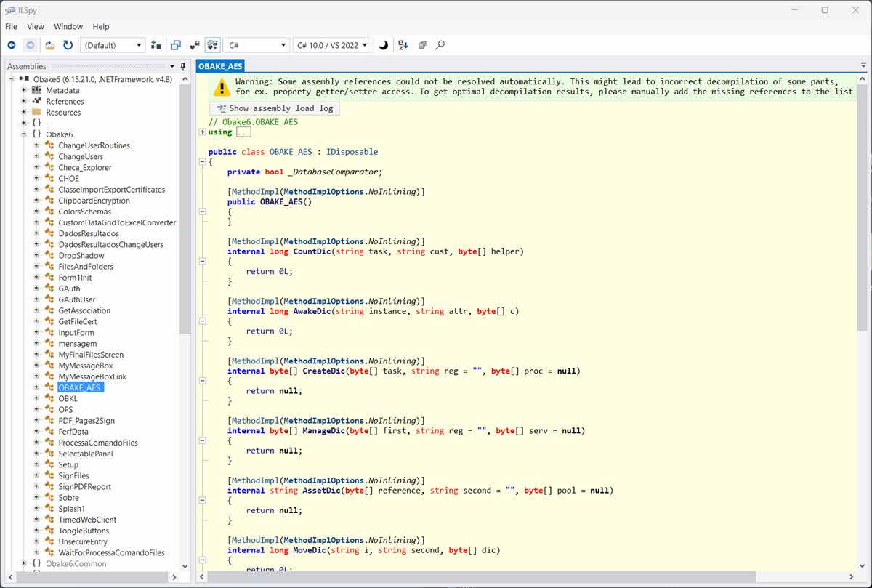Select the ProcessaComandoFiles tree item
Screen dimensions: 872x588
point(98,443)
